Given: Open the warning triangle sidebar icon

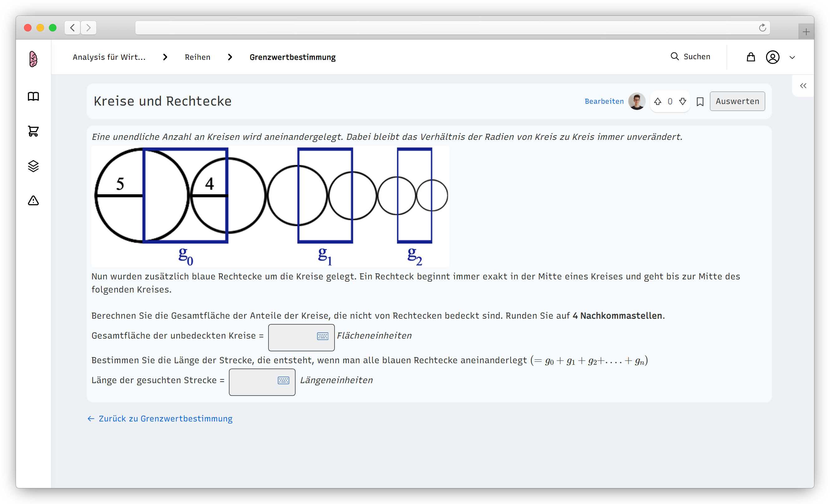Looking at the screenshot, I should point(33,201).
